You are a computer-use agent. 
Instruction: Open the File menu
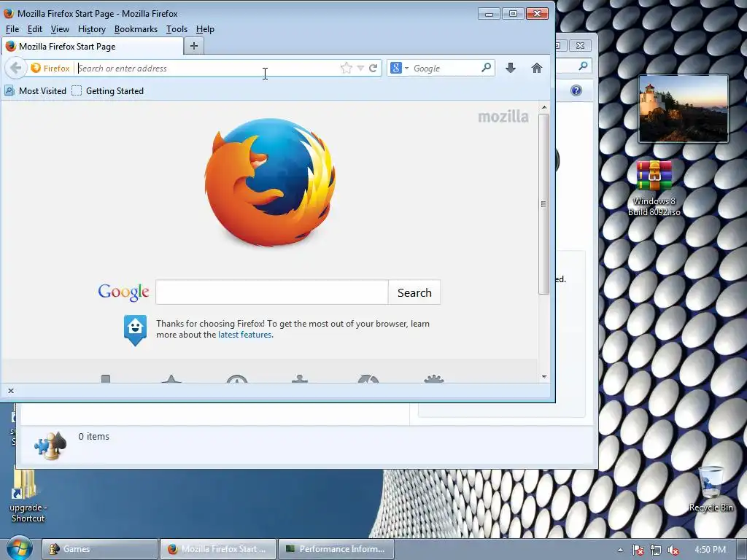(12, 29)
